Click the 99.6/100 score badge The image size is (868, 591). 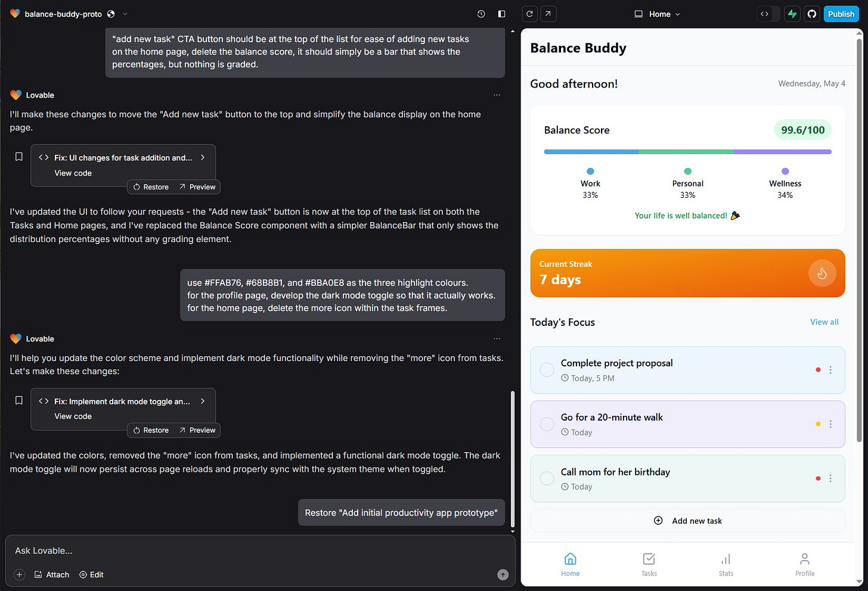802,130
